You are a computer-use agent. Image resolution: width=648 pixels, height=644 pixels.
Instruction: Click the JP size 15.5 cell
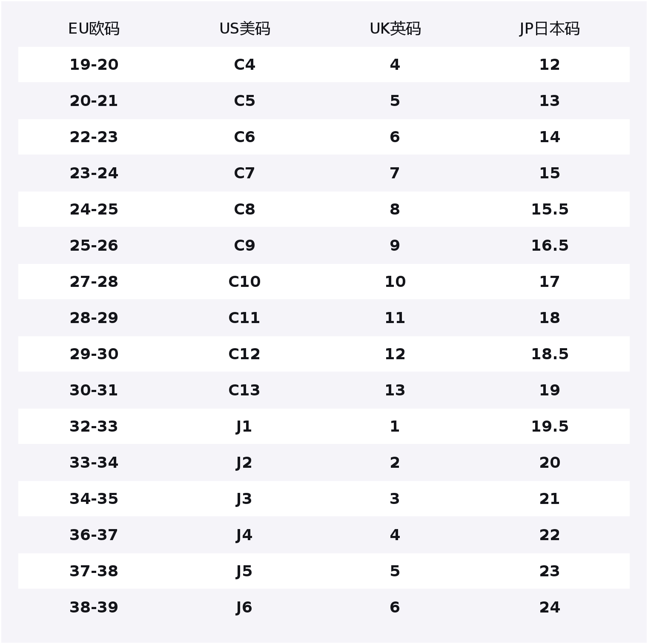point(549,209)
